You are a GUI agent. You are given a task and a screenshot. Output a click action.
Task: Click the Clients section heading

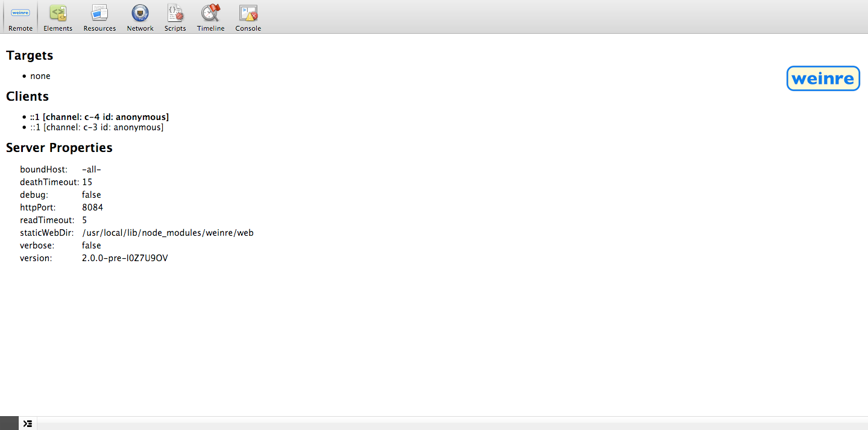coord(27,96)
